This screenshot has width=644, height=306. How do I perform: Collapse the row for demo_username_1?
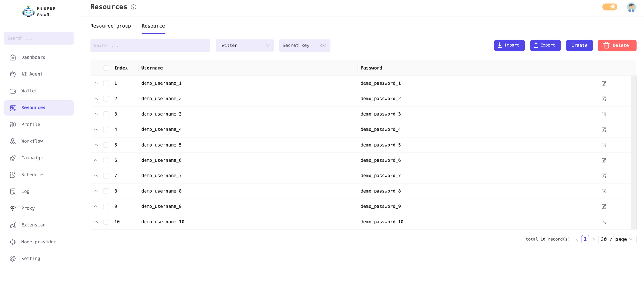tap(96, 83)
